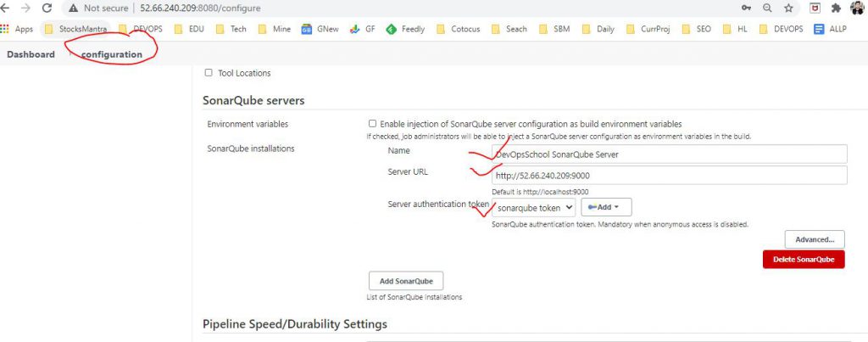This screenshot has width=868, height=342.
Task: Expand the sonarqube token dropdown
Action: tap(534, 206)
